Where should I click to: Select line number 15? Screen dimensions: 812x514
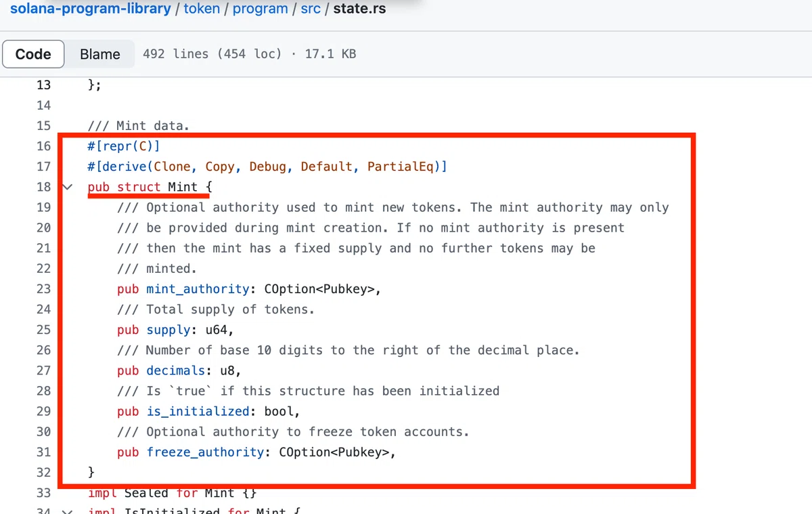click(43, 125)
